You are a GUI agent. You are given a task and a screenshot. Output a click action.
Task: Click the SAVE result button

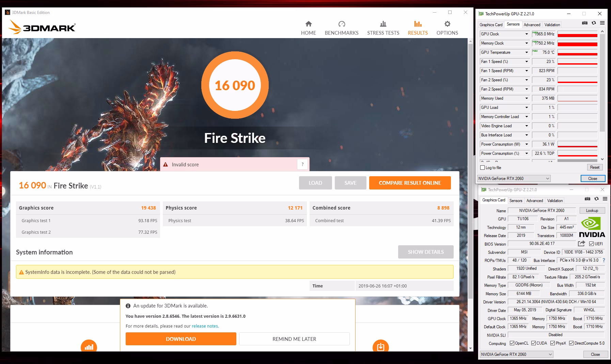[x=350, y=183]
